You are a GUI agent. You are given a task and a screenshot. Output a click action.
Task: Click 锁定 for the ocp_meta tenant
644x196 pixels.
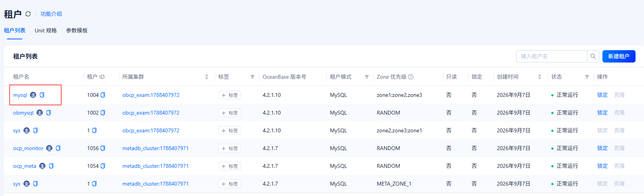click(602, 166)
